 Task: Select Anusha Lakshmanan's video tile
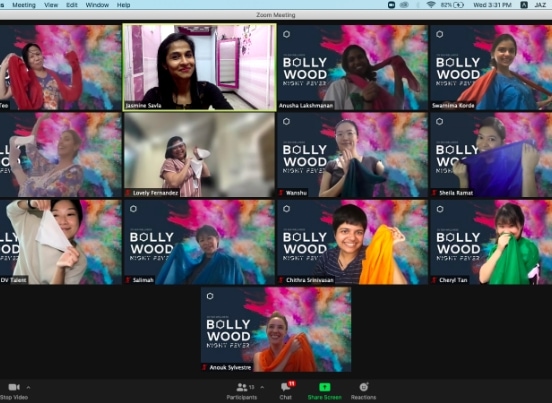click(353, 67)
